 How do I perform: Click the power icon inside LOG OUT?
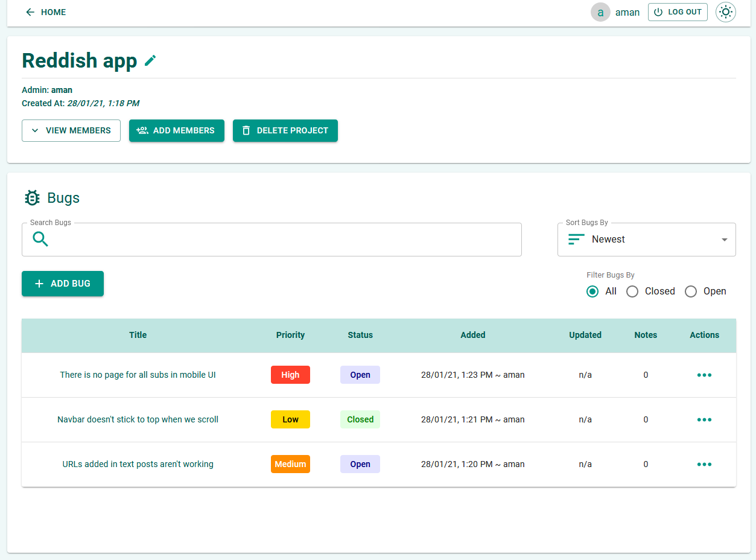pyautogui.click(x=658, y=11)
